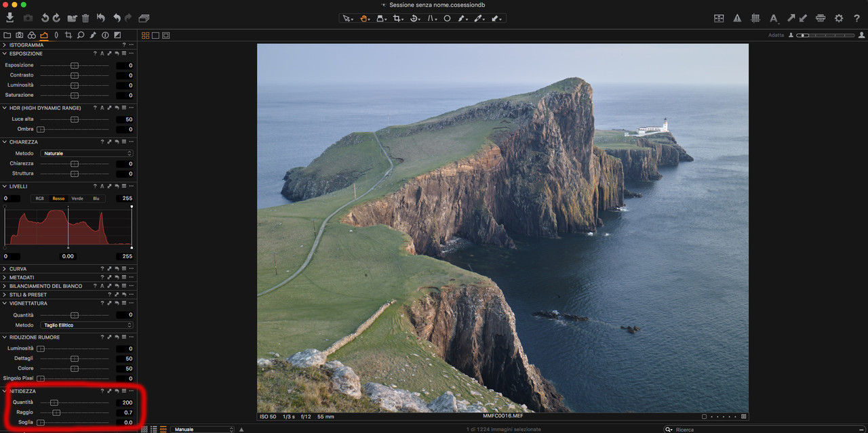Select the Verde levels channel
The image size is (868, 433).
[77, 199]
